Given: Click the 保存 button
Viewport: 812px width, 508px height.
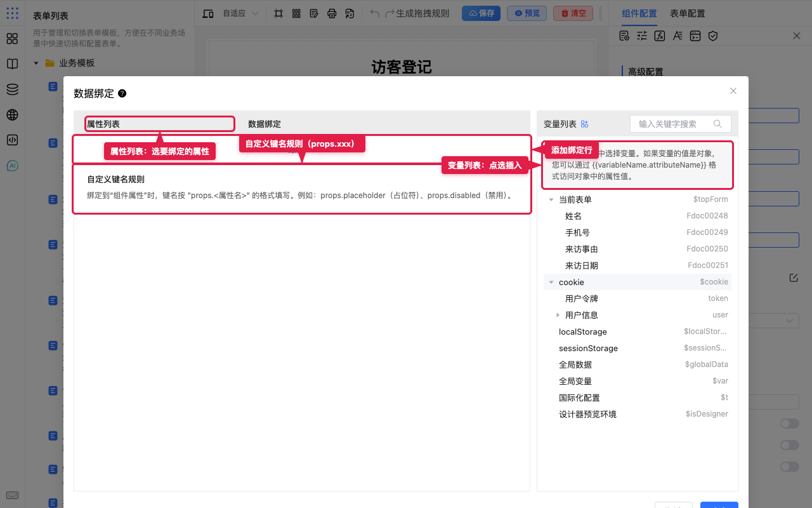Looking at the screenshot, I should click(x=481, y=13).
